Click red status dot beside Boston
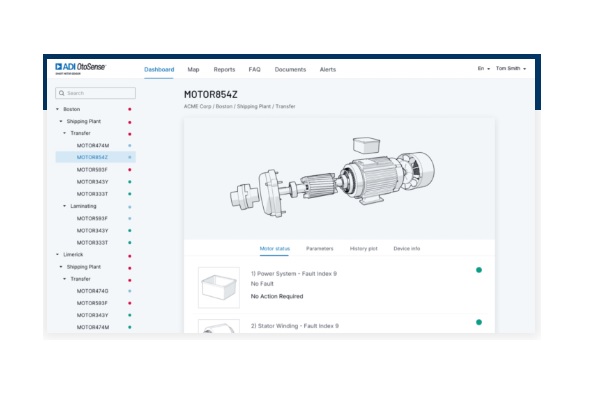600x400 pixels. pos(130,109)
